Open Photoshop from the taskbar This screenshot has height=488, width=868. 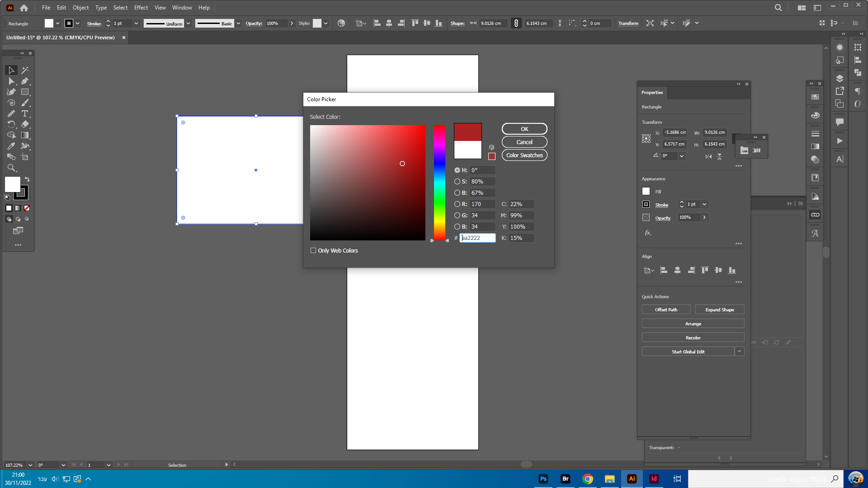click(x=543, y=479)
